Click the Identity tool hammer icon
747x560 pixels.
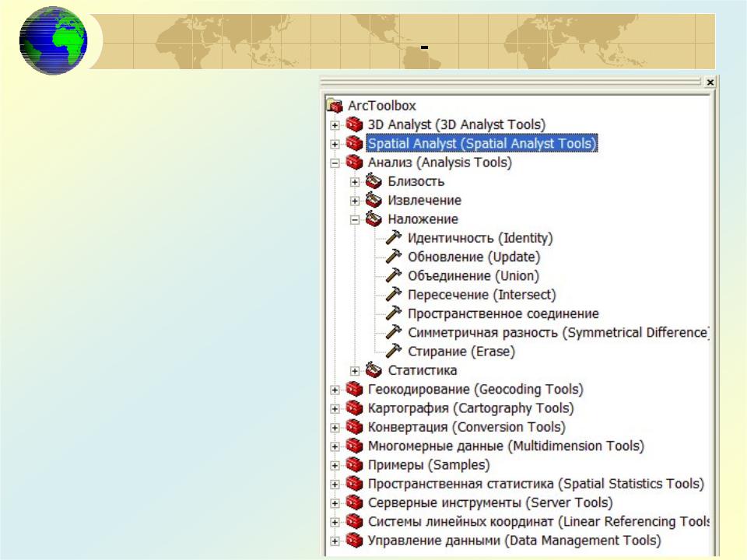tap(394, 237)
